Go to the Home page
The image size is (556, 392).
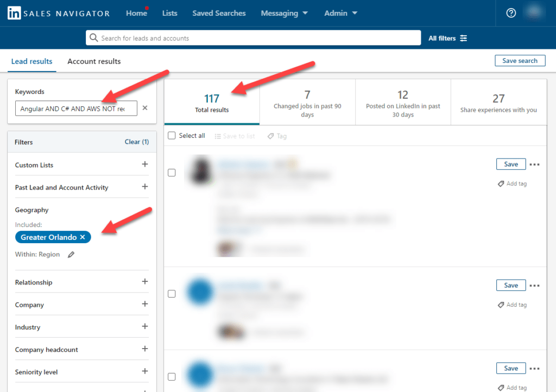click(136, 13)
